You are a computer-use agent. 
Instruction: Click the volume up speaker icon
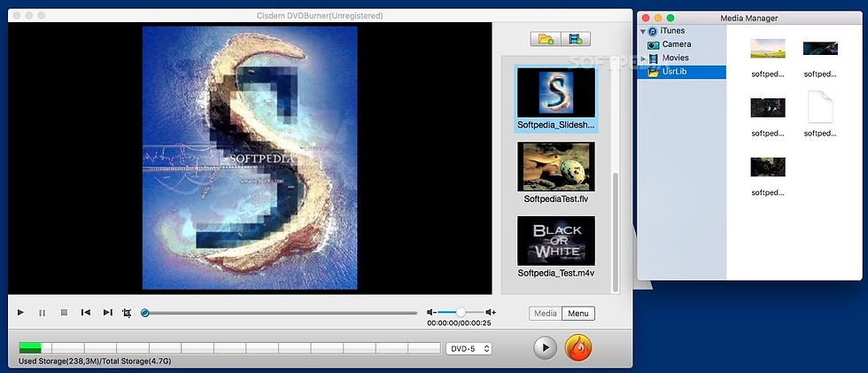pos(491,313)
